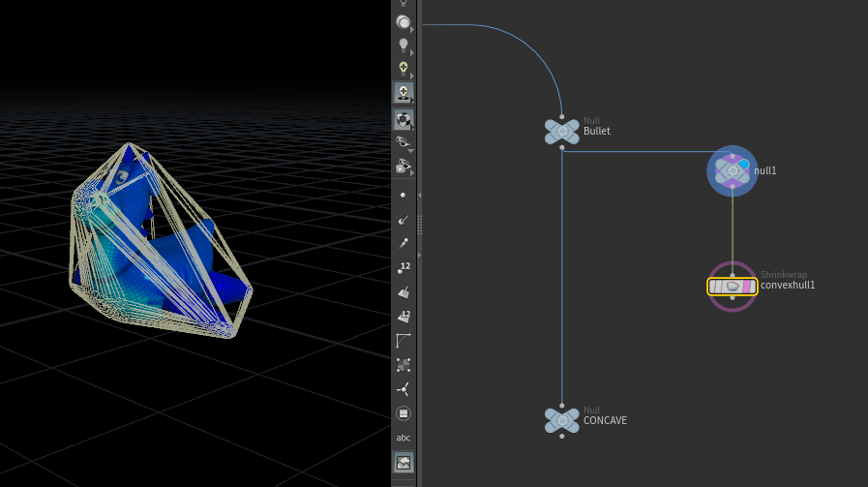
Task: Click the Shrinkwrap type label
Action: pos(783,275)
